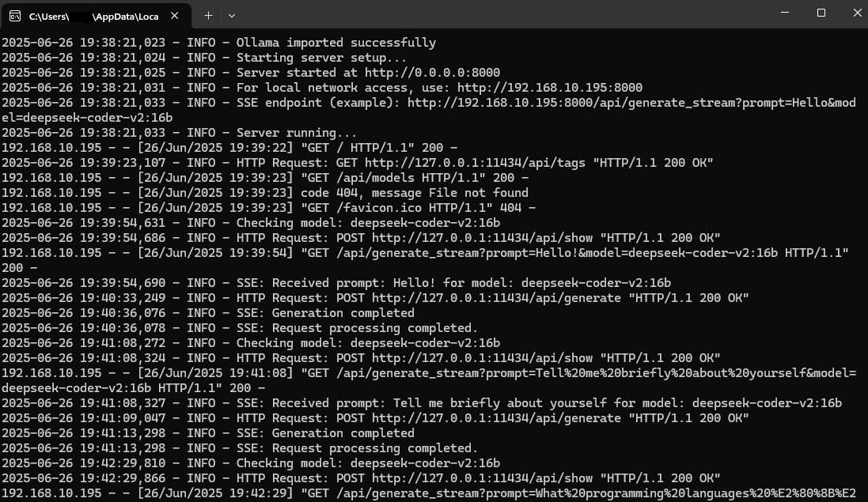Open the local network access URL 192.168.10.195:8000
This screenshot has height=502, width=868.
coord(550,87)
